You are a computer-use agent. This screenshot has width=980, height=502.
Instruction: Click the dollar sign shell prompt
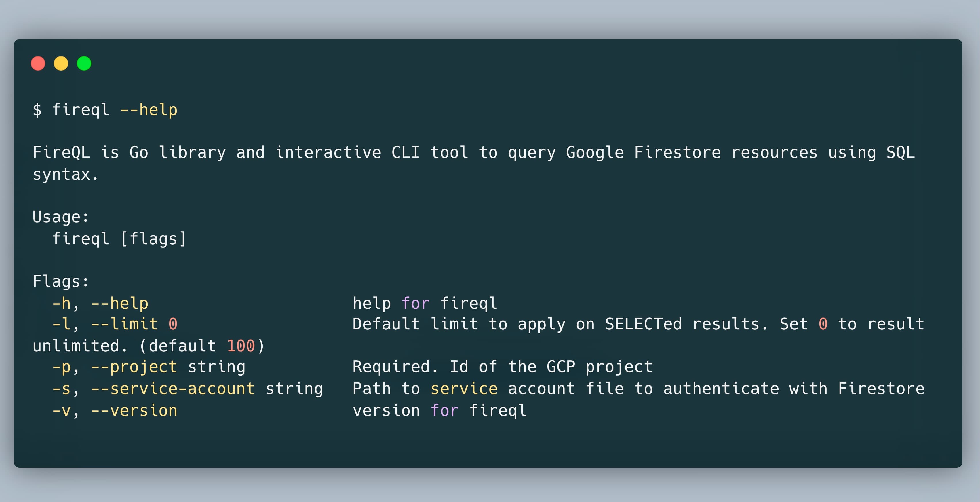point(37,110)
